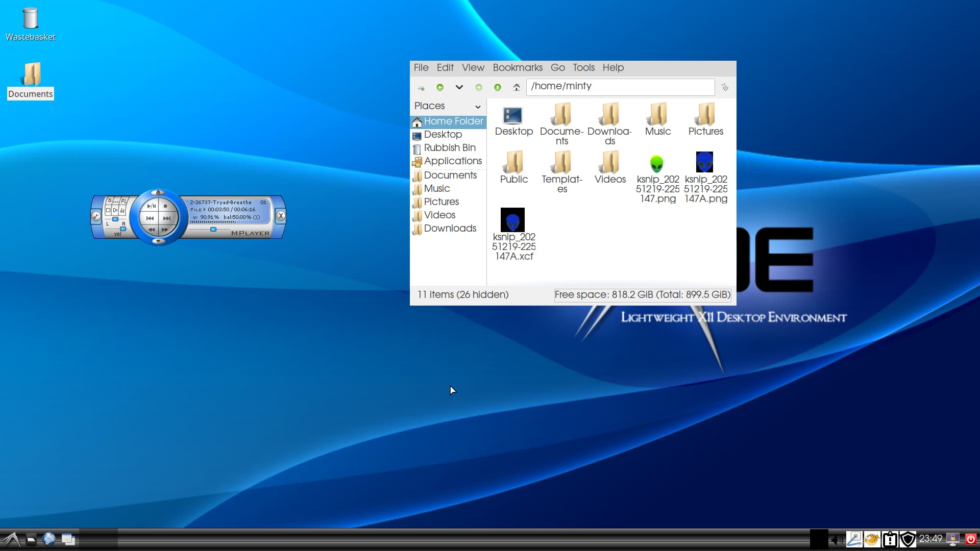Select Rubbish Bin in Places sidebar

tap(449, 148)
